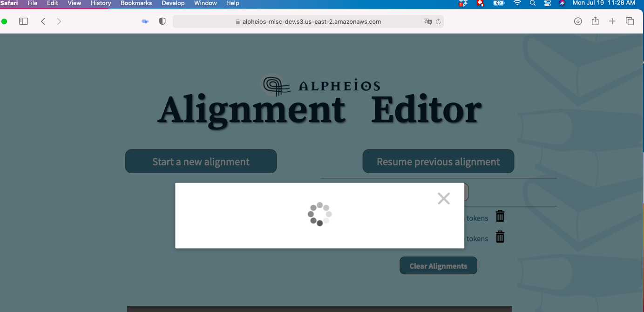The image size is (644, 312).
Task: Open the Wi-Fi menu bar icon
Action: coord(517,3)
